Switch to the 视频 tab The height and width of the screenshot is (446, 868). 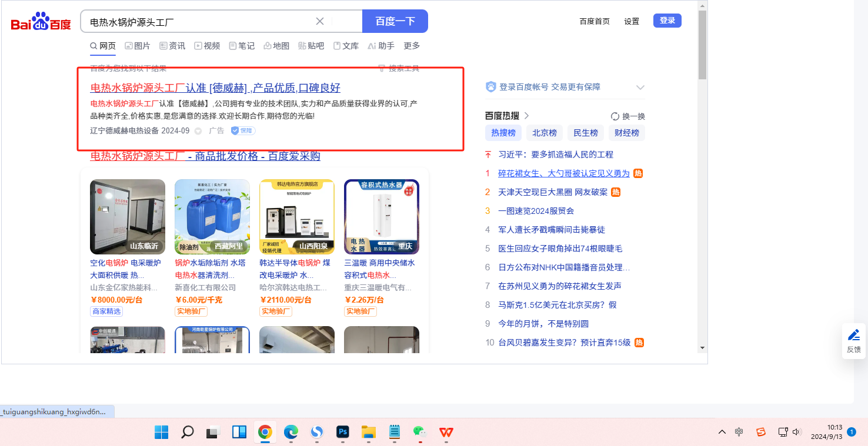[x=207, y=46]
